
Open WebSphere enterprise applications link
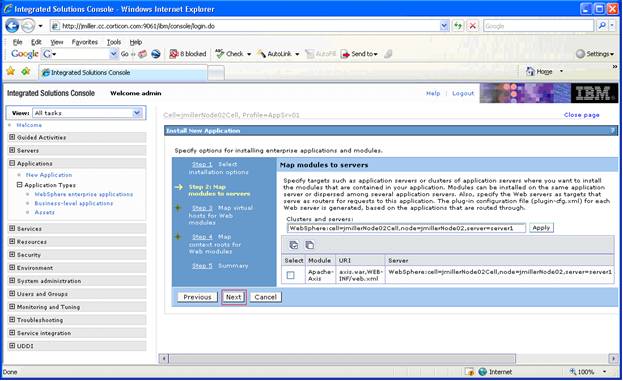tap(84, 194)
